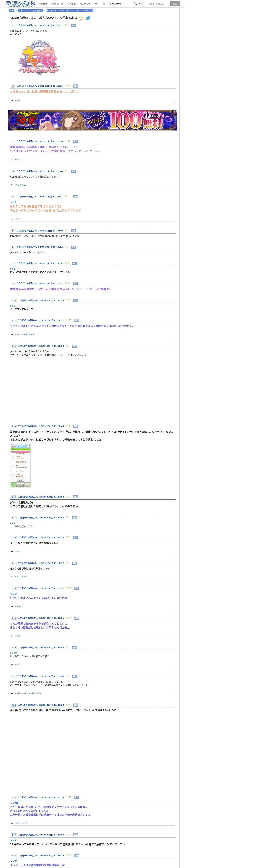Image resolution: width=262 pixels, height=868 pixels.
Task: Open the >>30 reply link under post 21
Action: point(39,693)
